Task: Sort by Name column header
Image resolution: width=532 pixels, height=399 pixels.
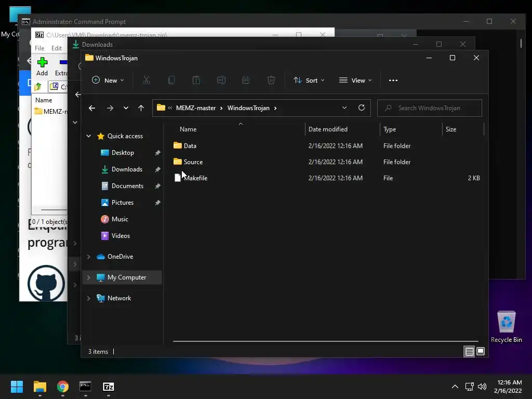Action: (x=188, y=129)
